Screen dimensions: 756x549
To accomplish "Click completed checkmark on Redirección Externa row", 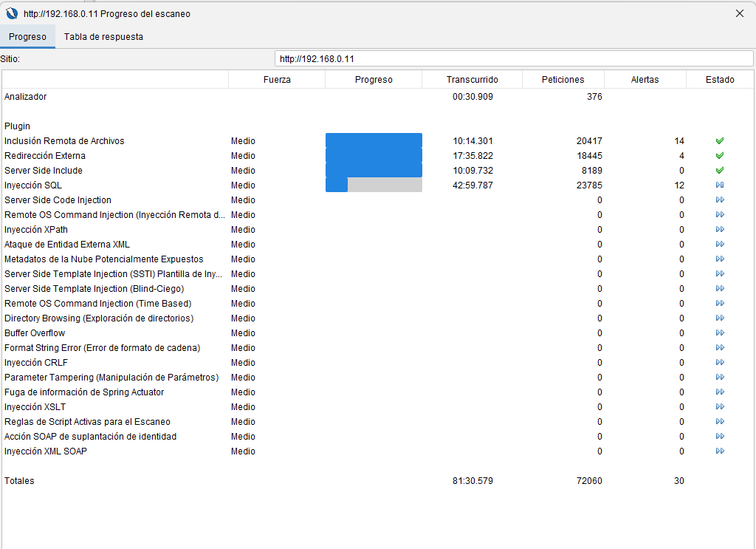I will [x=720, y=156].
